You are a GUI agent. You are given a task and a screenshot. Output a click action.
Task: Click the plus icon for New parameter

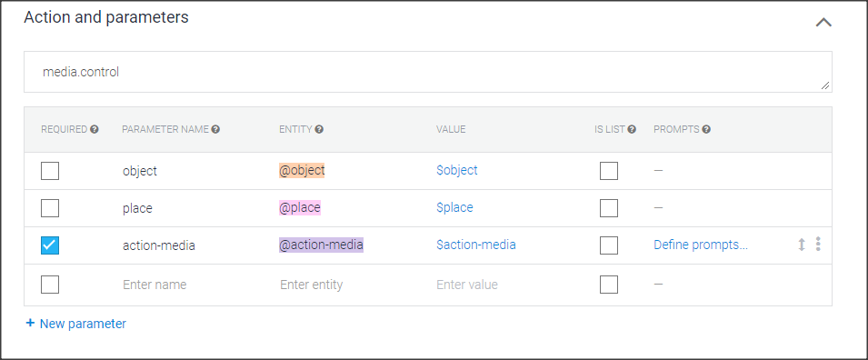(x=30, y=323)
